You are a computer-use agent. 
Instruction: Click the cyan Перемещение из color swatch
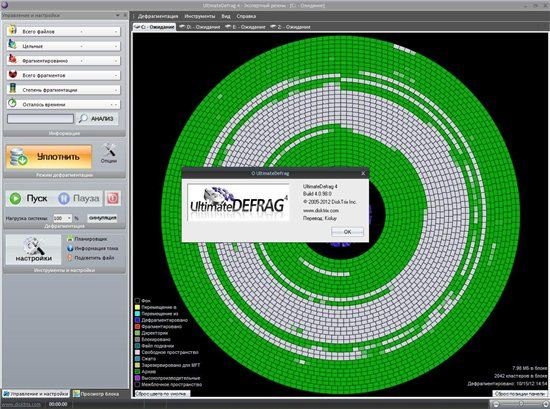[138, 314]
